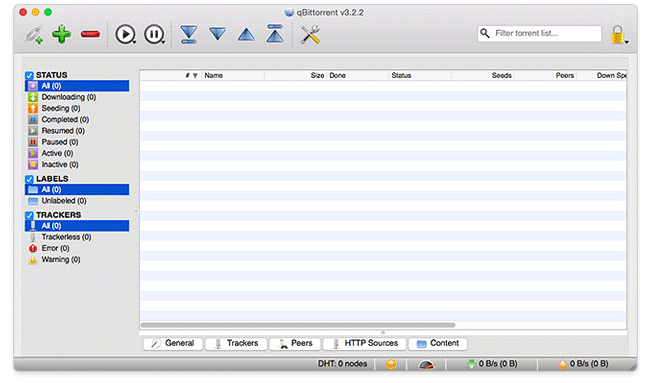Click the add torrent link icon
This screenshot has height=383, width=650.
point(34,34)
